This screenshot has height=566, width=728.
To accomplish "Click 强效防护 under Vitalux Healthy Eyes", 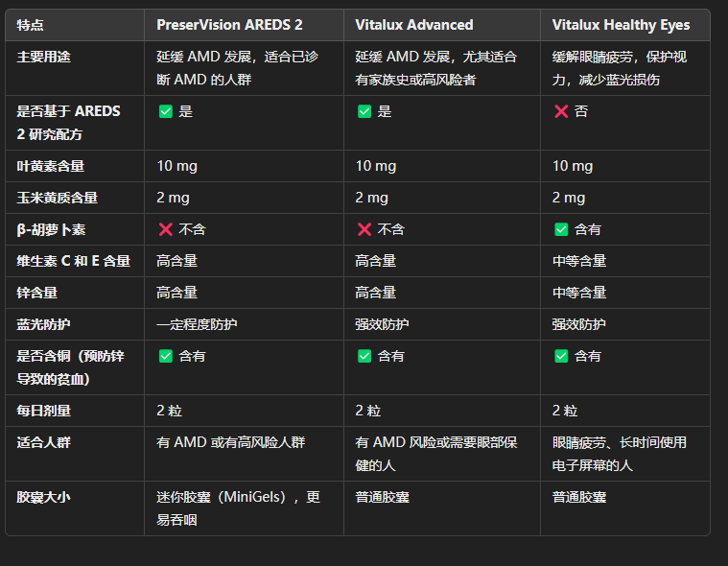I will pyautogui.click(x=579, y=324).
